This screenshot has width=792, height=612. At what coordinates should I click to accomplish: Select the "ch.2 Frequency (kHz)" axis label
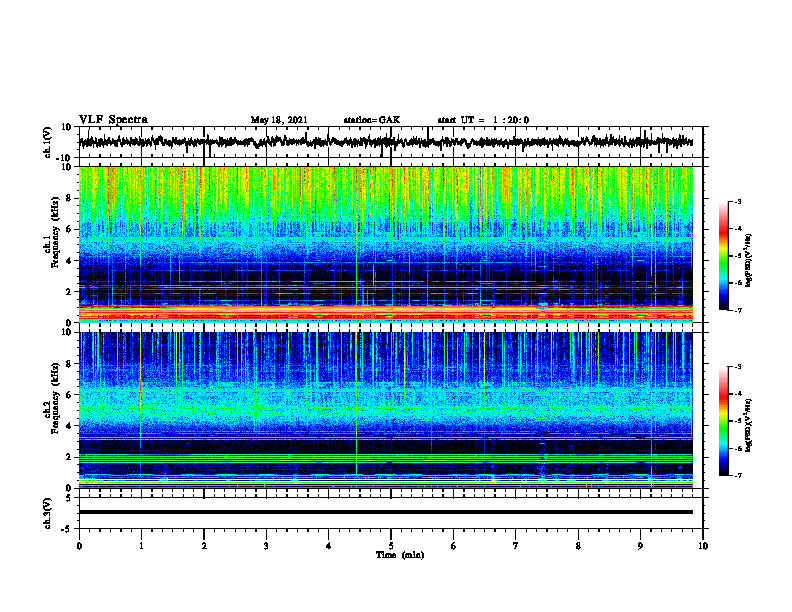pos(54,398)
